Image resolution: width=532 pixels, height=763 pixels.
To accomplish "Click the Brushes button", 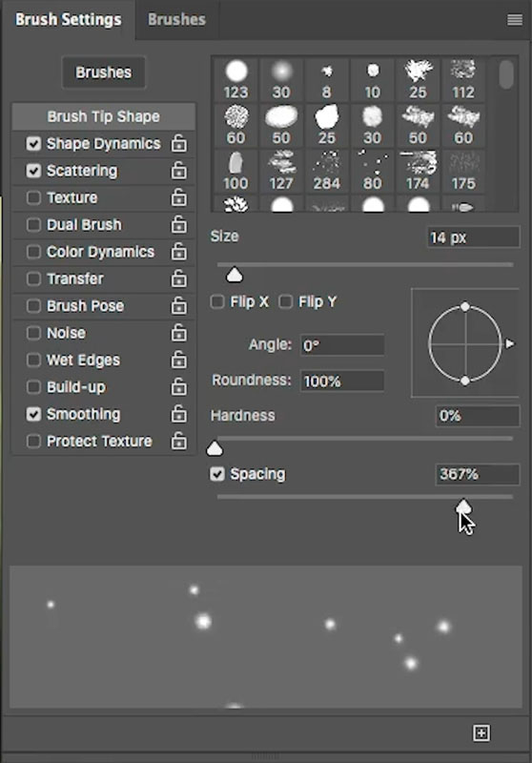I will [x=104, y=72].
